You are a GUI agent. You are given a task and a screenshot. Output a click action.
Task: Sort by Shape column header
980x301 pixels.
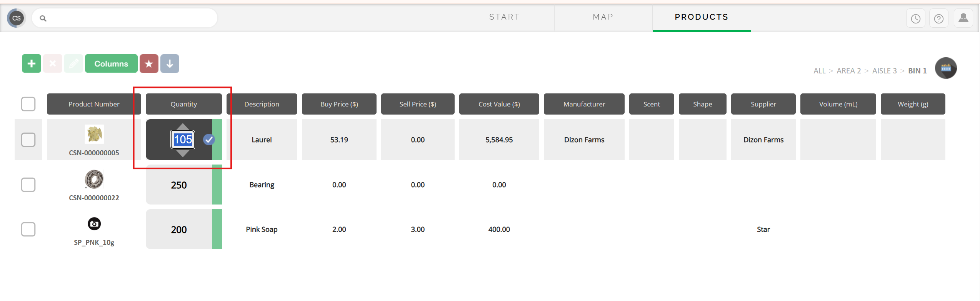pos(703,104)
